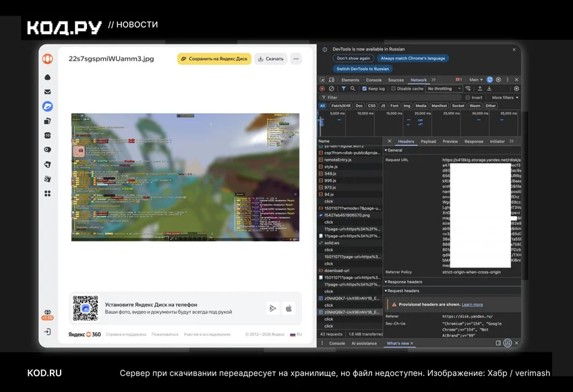This screenshot has height=392, width=573.
Task: Export HAR with the download icon
Action: pos(489,88)
